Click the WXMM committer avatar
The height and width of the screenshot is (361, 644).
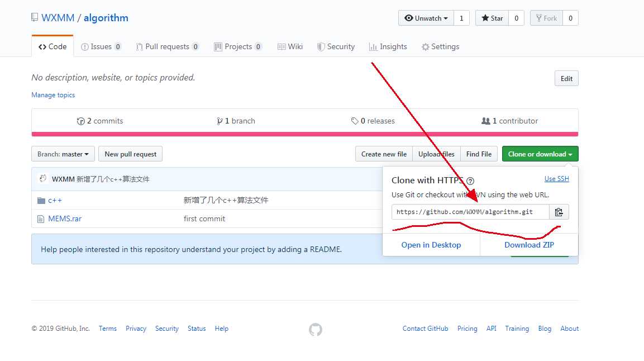point(42,179)
